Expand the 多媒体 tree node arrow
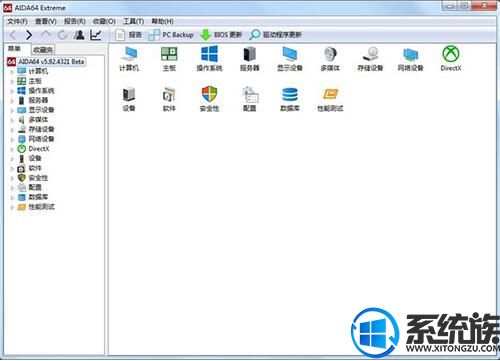Viewport: 500px width, 361px height. coord(12,120)
